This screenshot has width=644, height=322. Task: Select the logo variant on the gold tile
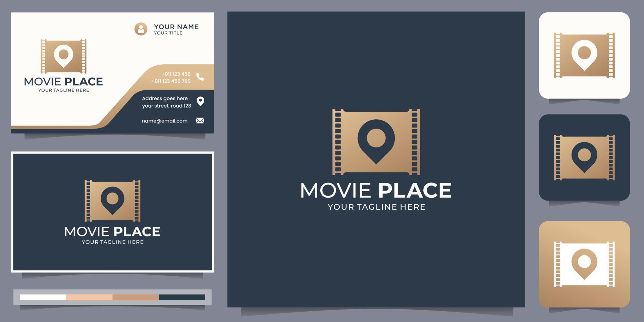(x=584, y=264)
